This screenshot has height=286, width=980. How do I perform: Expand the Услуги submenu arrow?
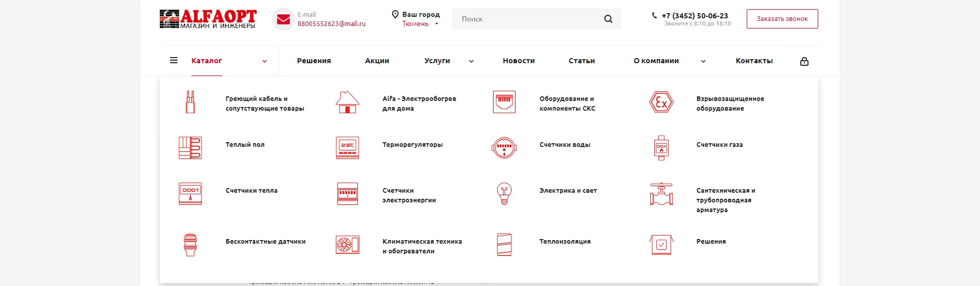pyautogui.click(x=471, y=61)
